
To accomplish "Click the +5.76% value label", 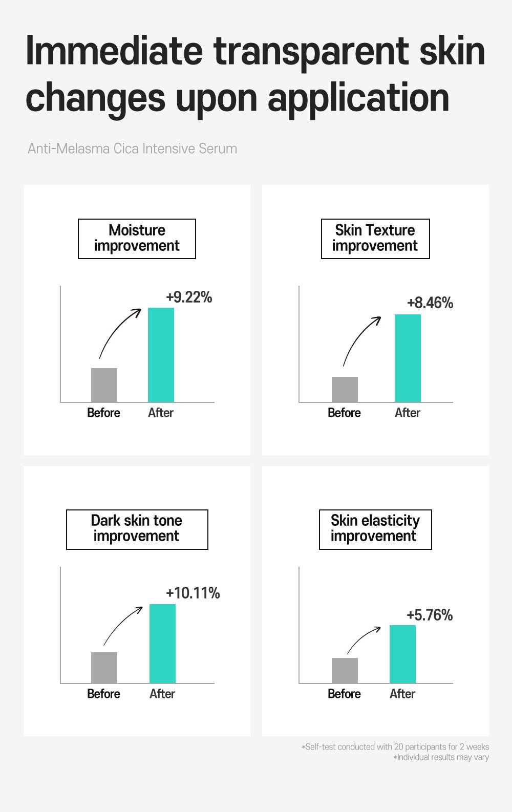I will coord(430,615).
